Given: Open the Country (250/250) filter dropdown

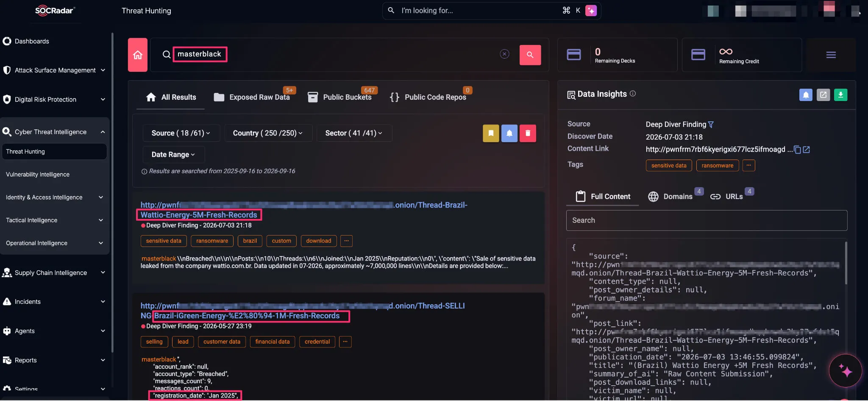Looking at the screenshot, I should (268, 133).
